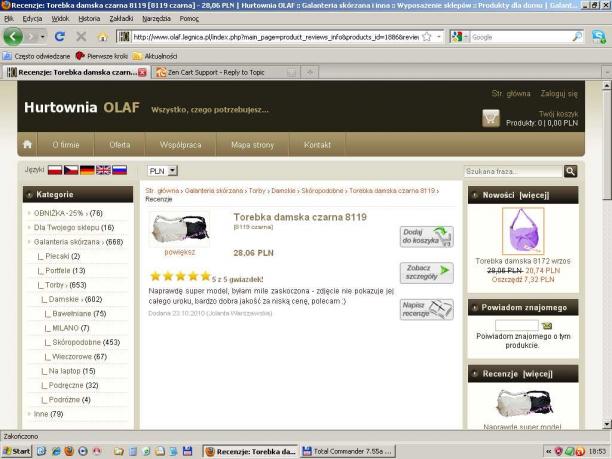Image resolution: width=612 pixels, height=459 pixels.
Task: Click the Firefox quick launch icon in taskbar
Action: pos(69,452)
